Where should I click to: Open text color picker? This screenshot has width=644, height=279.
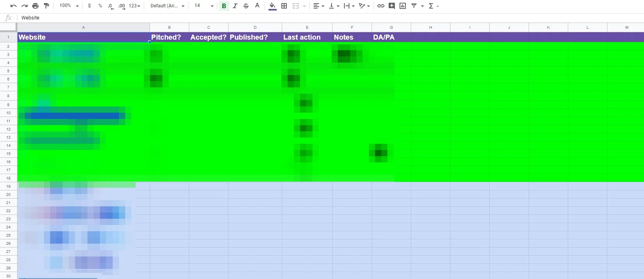[257, 6]
